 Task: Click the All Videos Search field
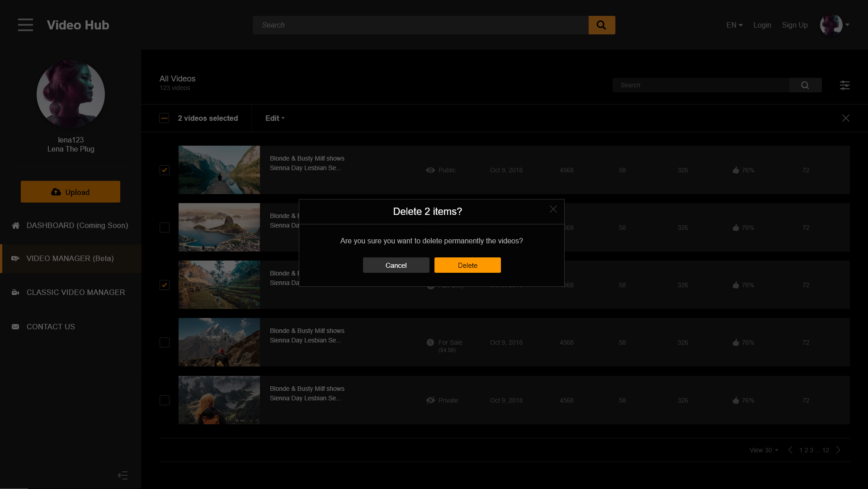pyautogui.click(x=701, y=85)
